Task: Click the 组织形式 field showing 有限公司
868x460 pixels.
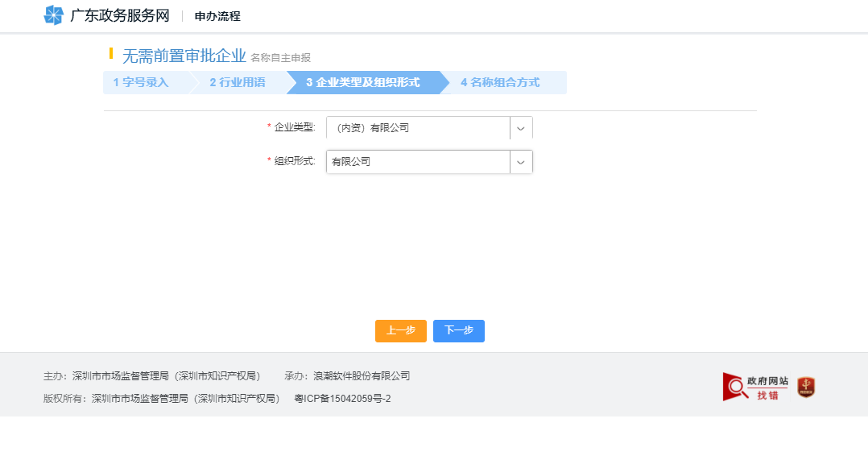Action: (x=417, y=162)
